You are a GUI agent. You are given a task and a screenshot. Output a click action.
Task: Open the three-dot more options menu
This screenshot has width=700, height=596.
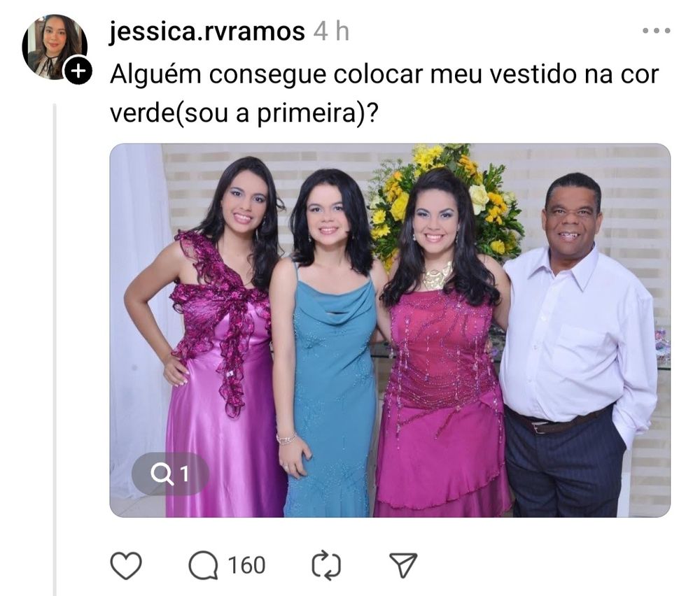pyautogui.click(x=657, y=31)
